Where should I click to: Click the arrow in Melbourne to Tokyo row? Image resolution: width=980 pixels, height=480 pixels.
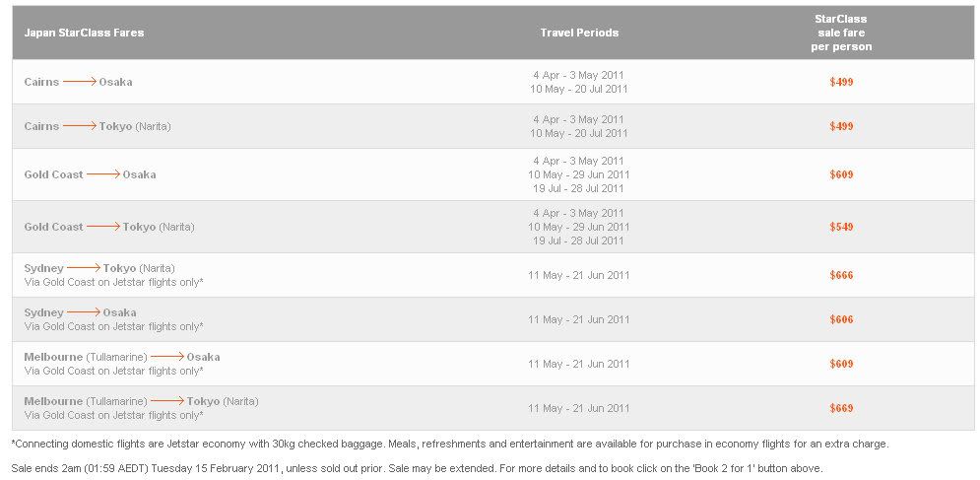coord(167,400)
